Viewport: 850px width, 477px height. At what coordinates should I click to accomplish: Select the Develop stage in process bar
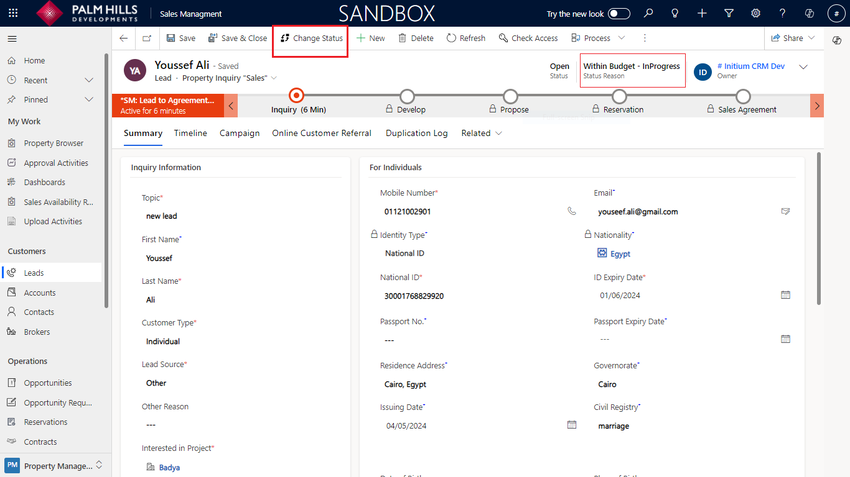click(x=406, y=97)
